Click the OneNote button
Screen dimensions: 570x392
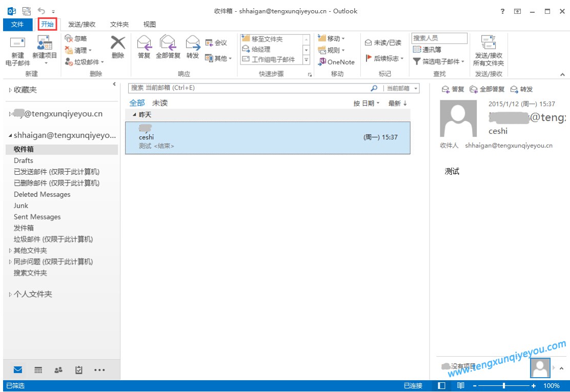point(336,62)
